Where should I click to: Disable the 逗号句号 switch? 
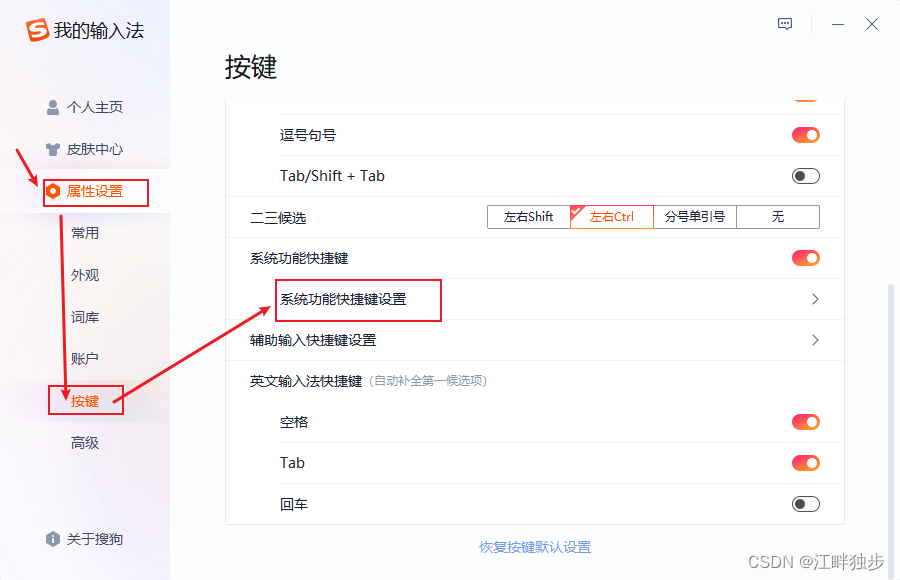point(806,135)
